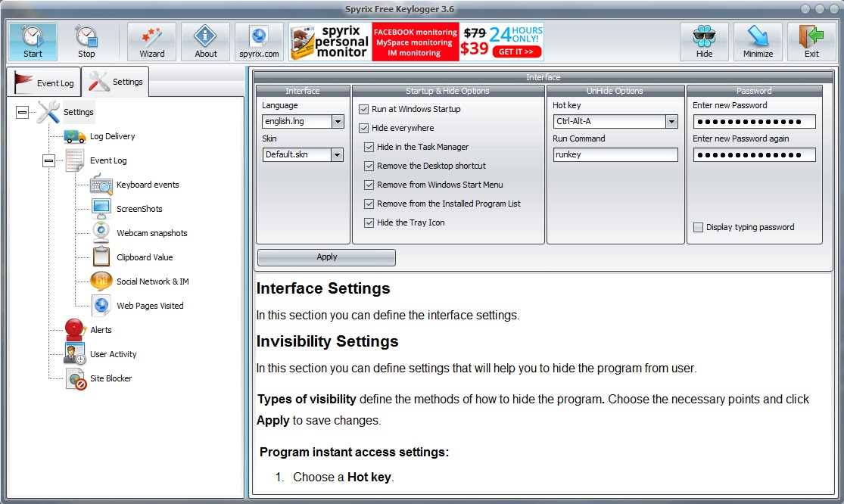Select ScreenShots tree item label
The width and height of the screenshot is (844, 504).
coord(139,209)
